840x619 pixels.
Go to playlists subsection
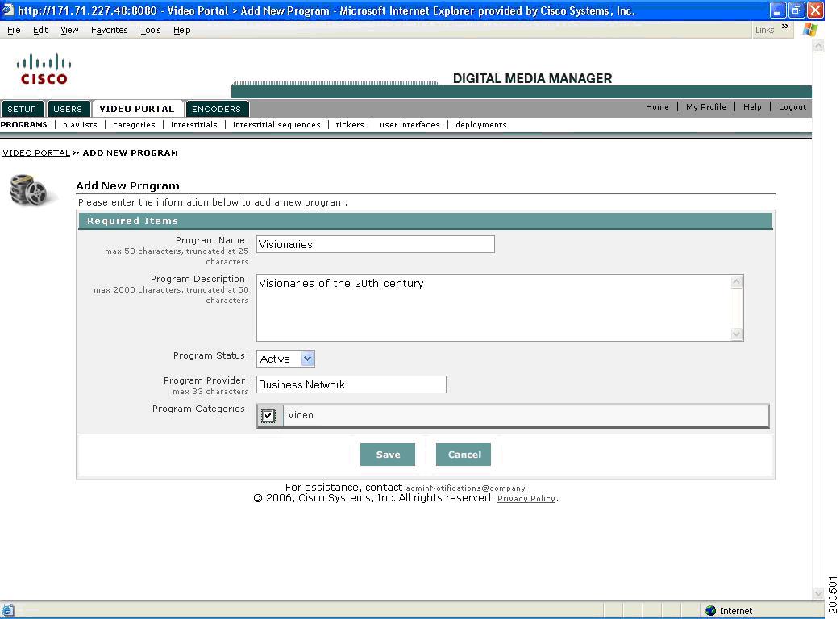point(80,124)
